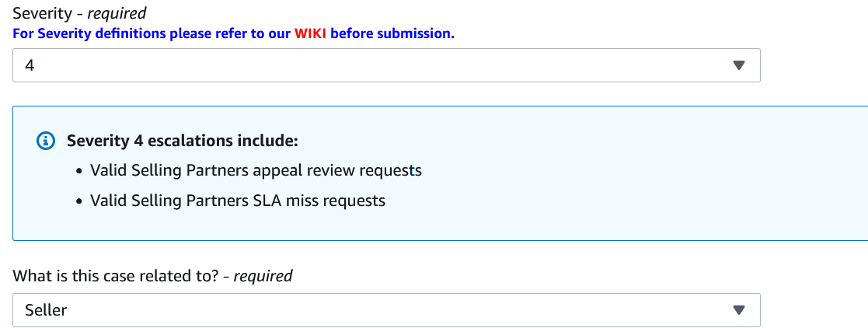Click the "before submission." text
The height and width of the screenshot is (328, 868).
(x=392, y=33)
